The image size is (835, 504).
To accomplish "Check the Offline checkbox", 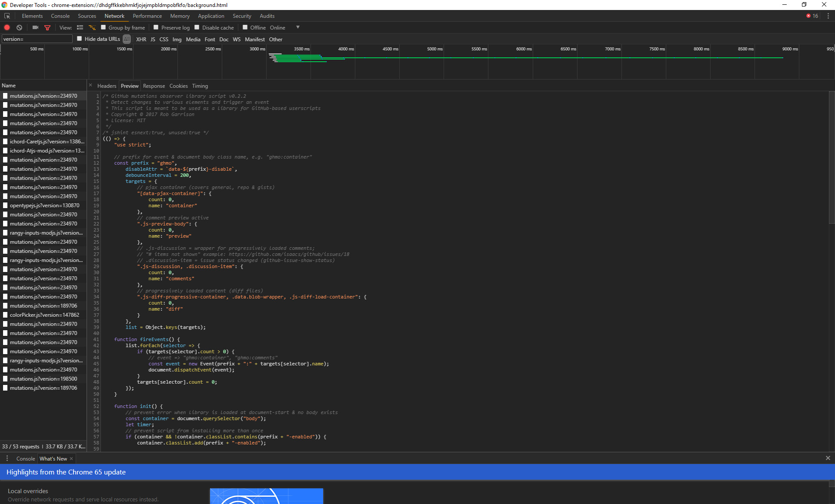I will (x=245, y=27).
